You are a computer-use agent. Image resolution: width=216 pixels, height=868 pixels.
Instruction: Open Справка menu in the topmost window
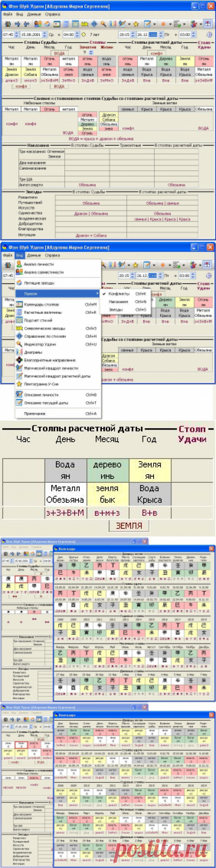tap(53, 15)
